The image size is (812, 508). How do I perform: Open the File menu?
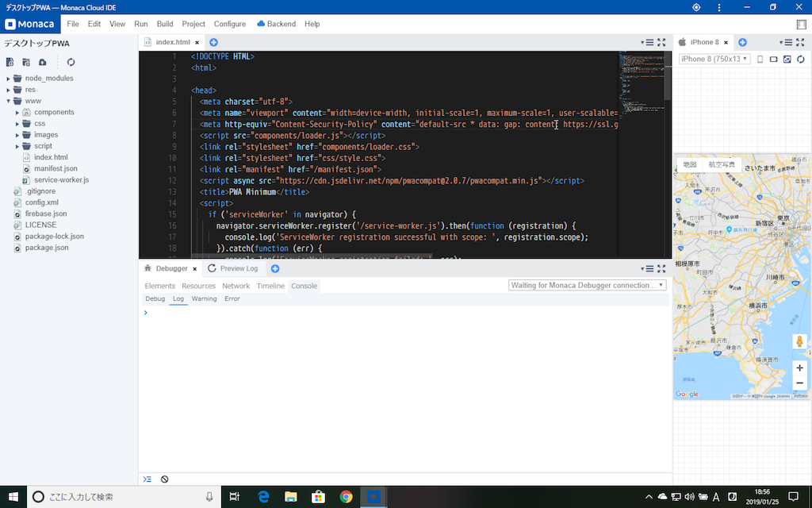click(72, 24)
